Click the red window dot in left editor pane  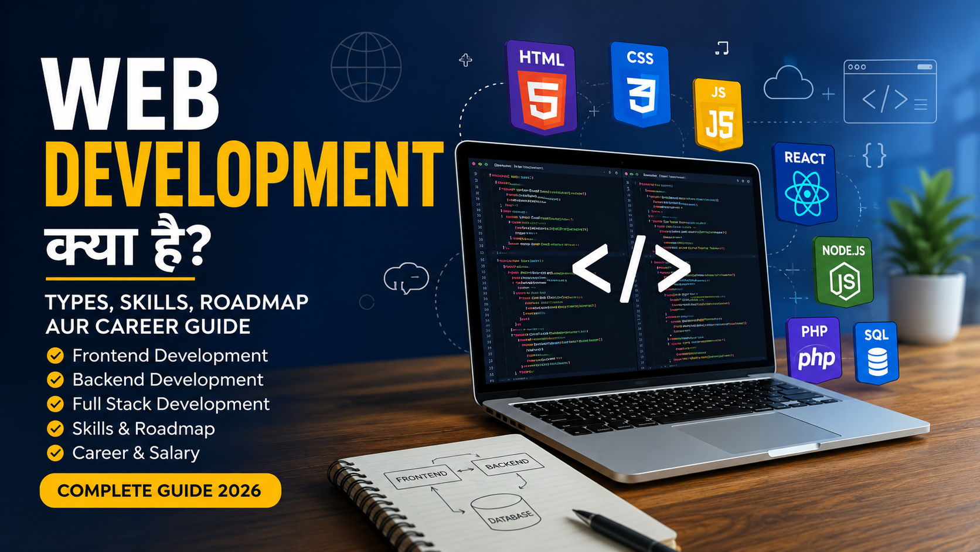474,164
